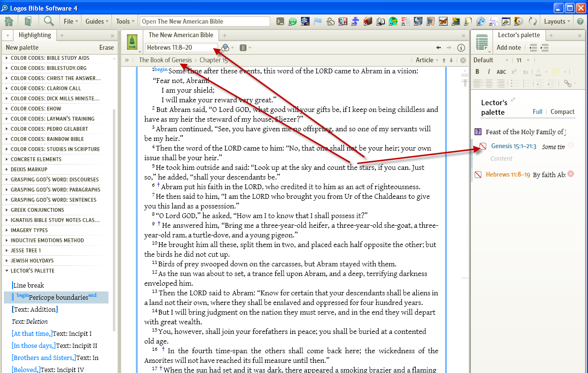This screenshot has height=373, width=588.
Task: Align note text right
Action: 501,83
